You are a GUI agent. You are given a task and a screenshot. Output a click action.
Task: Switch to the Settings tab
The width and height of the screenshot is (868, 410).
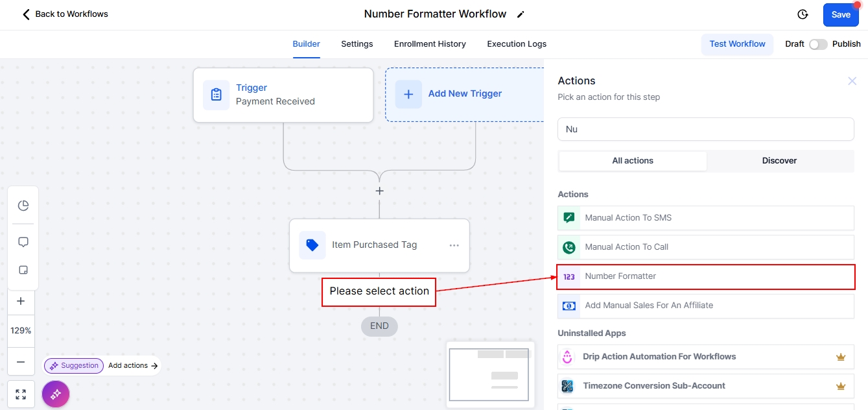pos(357,44)
